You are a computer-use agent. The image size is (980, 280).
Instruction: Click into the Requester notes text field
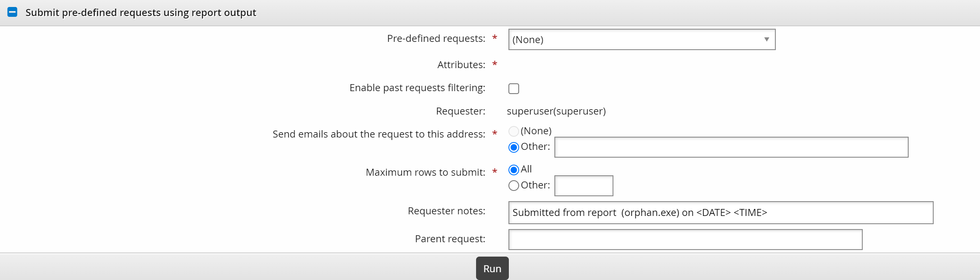click(x=720, y=213)
